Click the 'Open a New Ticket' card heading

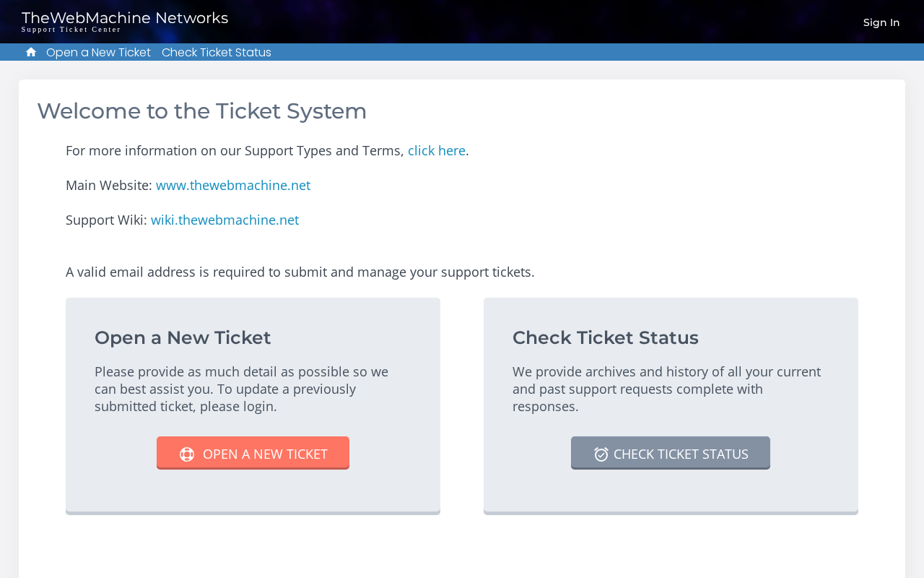183,337
